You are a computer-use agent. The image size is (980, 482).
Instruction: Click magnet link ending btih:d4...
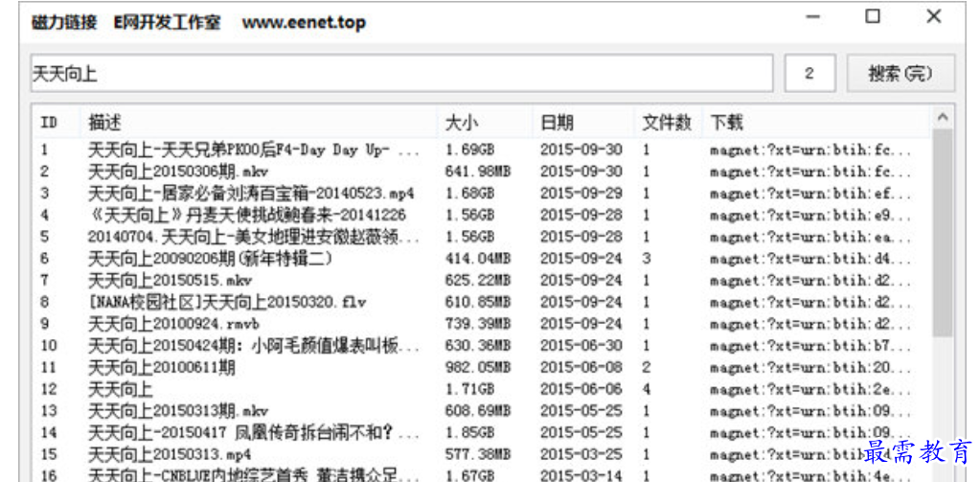(810, 258)
